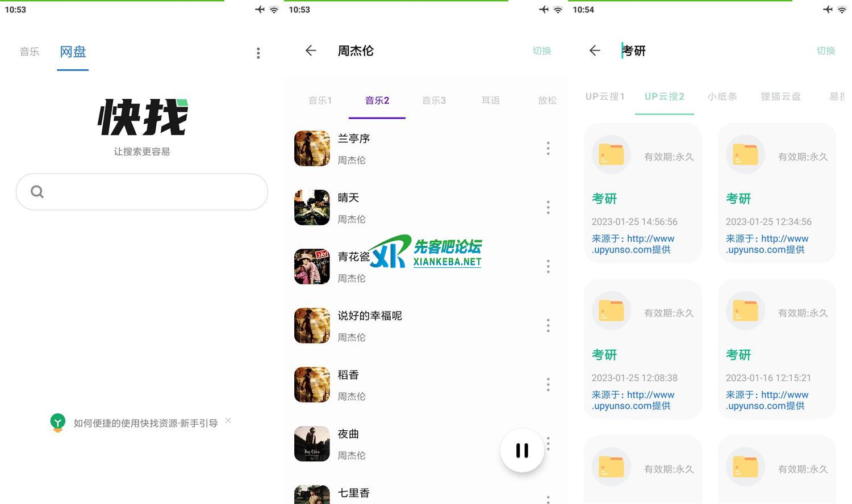Open more options for song 兰亭序
This screenshot has height=504, width=852.
pyautogui.click(x=548, y=149)
